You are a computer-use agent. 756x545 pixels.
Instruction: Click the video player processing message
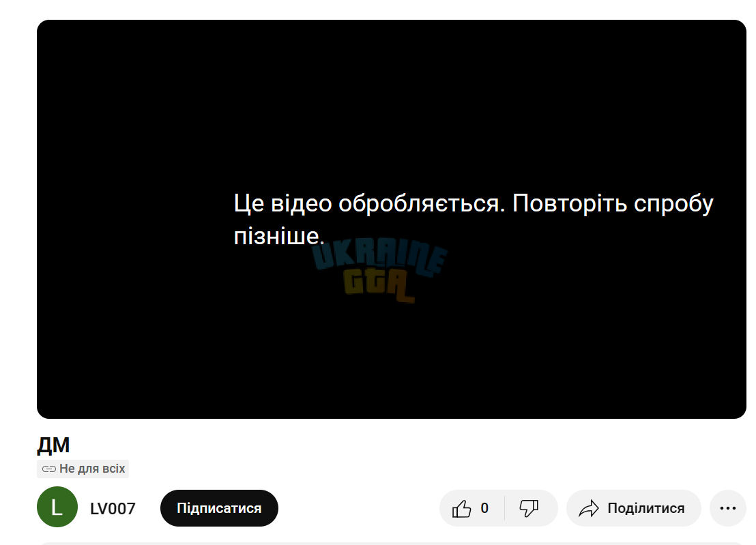click(474, 219)
